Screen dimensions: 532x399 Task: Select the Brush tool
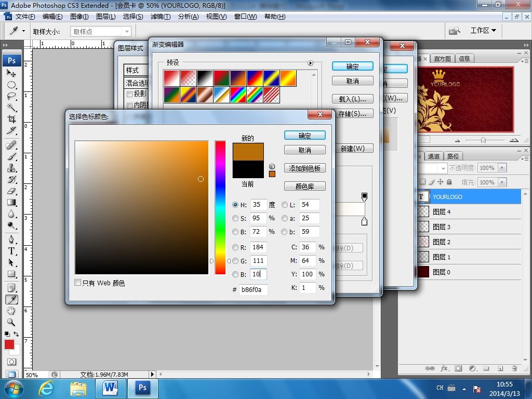11,156
